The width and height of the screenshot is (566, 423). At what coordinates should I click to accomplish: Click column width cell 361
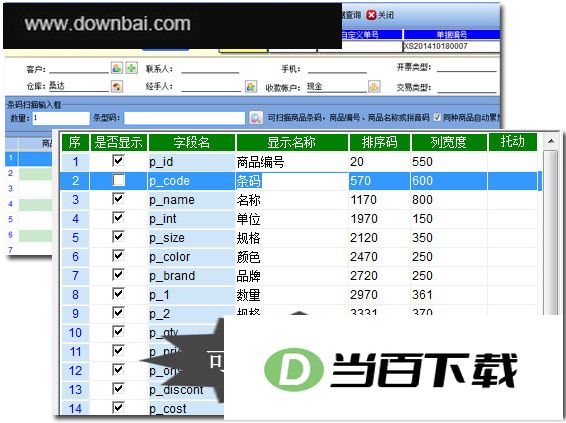pyautogui.click(x=449, y=295)
